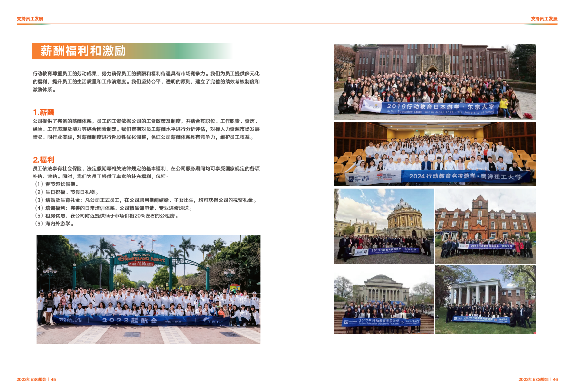Open the 2017 USA Study Tour columned library photo
The image size is (574, 392).
(x=383, y=299)
